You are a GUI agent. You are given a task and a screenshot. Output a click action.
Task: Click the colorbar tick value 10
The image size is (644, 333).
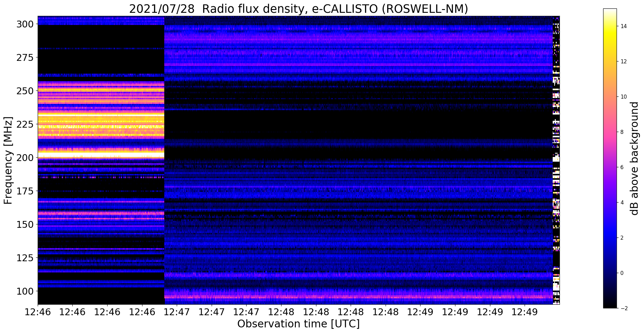(x=623, y=97)
